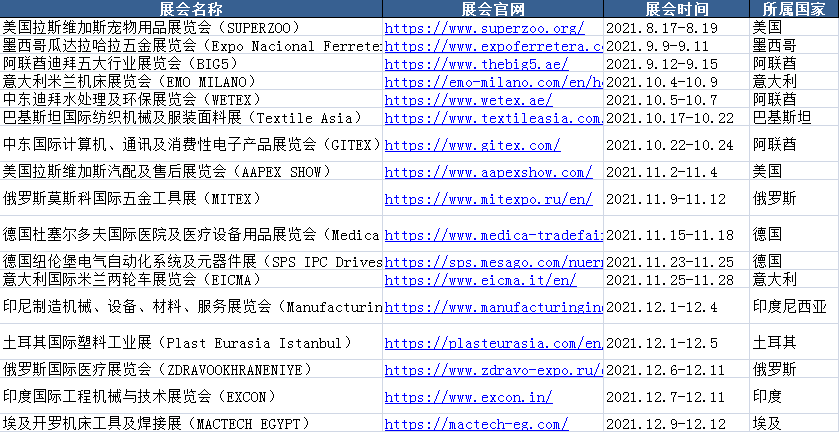Select the MACTECH EGYPT name cell
This screenshot has height=432, width=839.
191,423
